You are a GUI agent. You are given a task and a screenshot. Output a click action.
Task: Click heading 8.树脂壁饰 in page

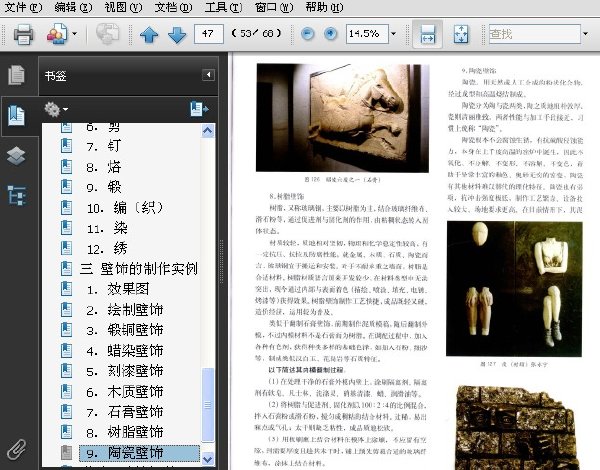tap(286, 197)
